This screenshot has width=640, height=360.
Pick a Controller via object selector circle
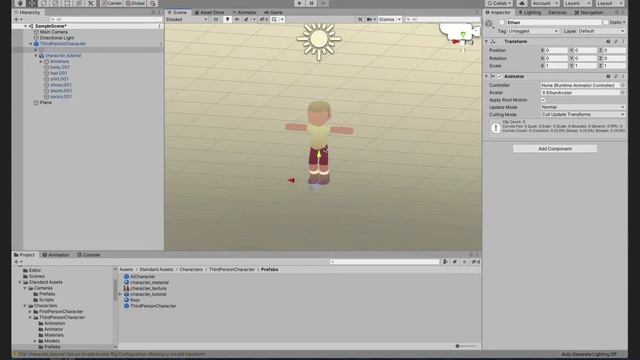(622, 85)
